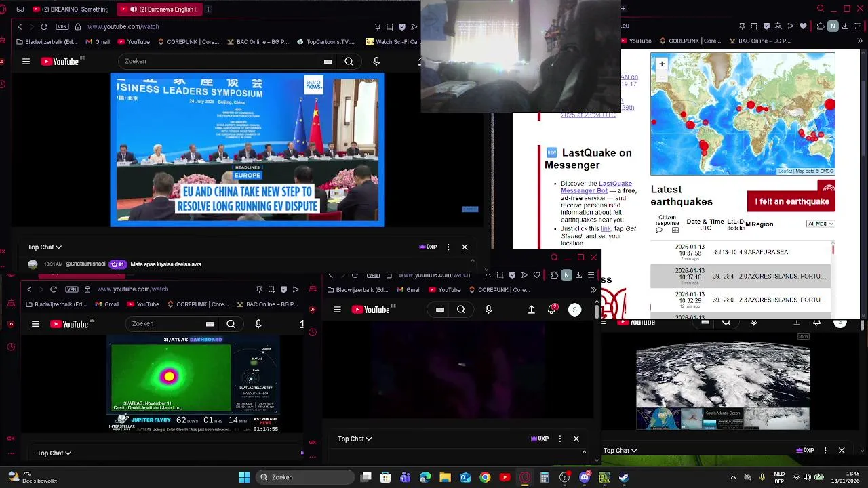Image resolution: width=868 pixels, height=488 pixels.
Task: Click the 0XP badge under Euronews video
Action: (428, 247)
